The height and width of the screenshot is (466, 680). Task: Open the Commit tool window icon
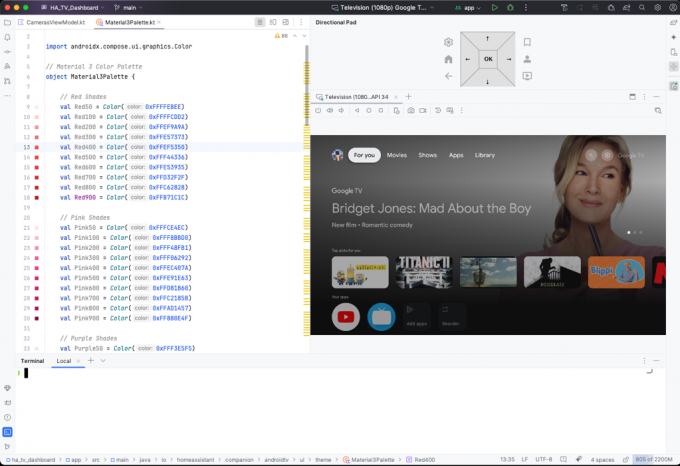click(7, 52)
